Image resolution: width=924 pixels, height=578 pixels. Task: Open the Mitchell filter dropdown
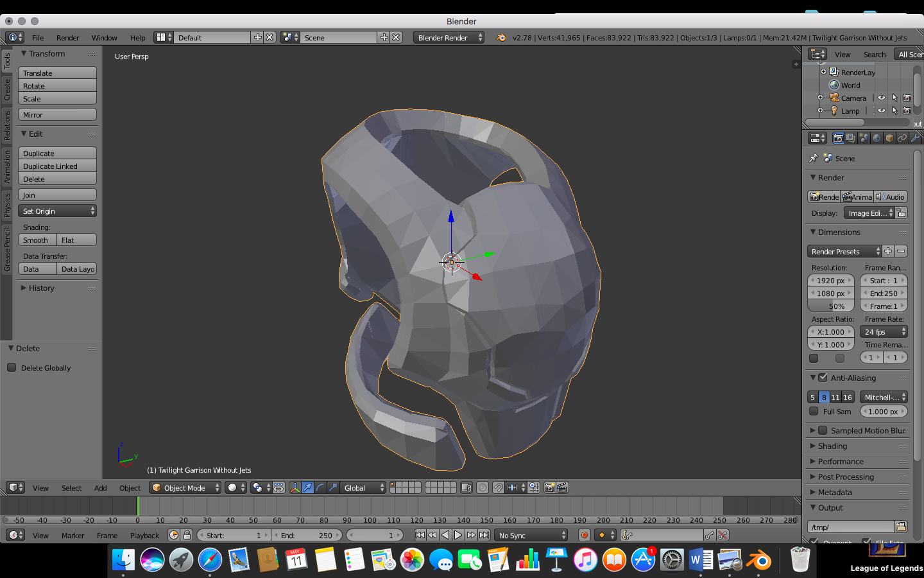tap(884, 397)
